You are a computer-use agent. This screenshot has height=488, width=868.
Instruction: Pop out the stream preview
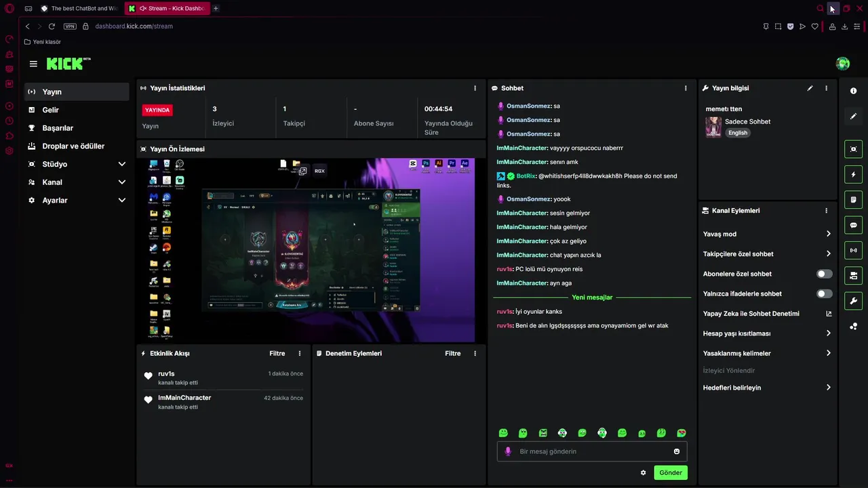point(303,171)
